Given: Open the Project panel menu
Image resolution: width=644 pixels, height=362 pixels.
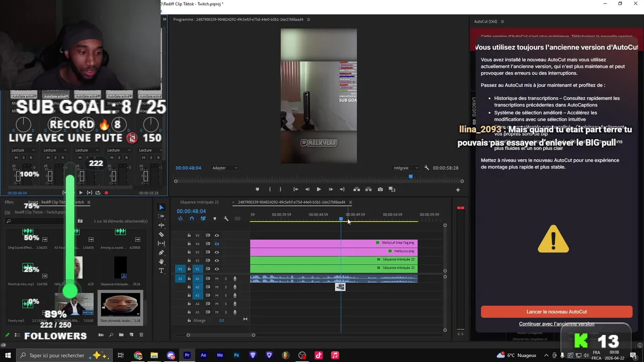Looking at the screenshot, I should pyautogui.click(x=89, y=202).
